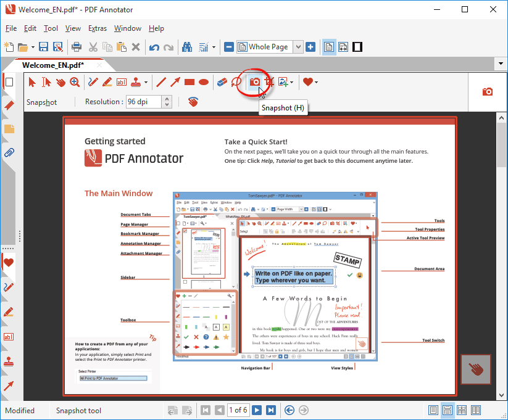Select the Arrow tool

[174, 81]
